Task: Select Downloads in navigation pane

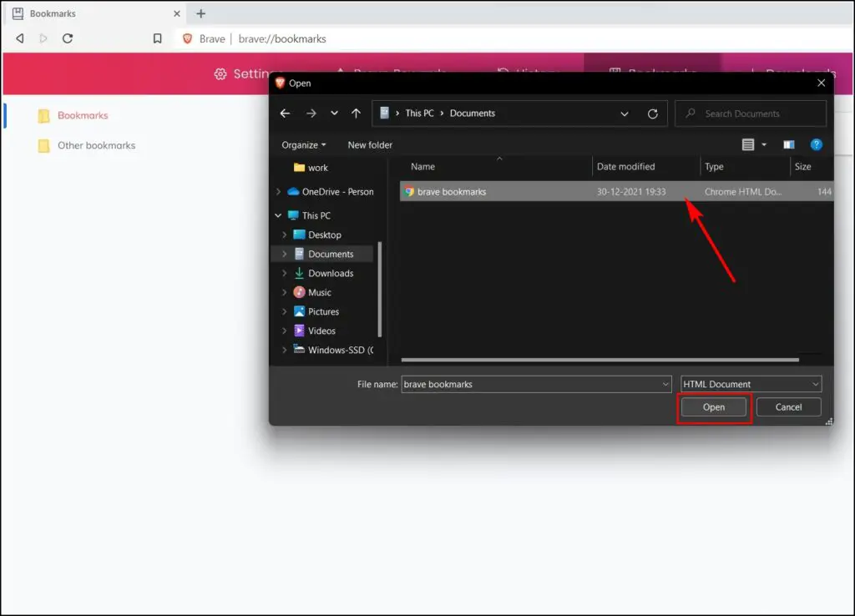Action: point(323,273)
